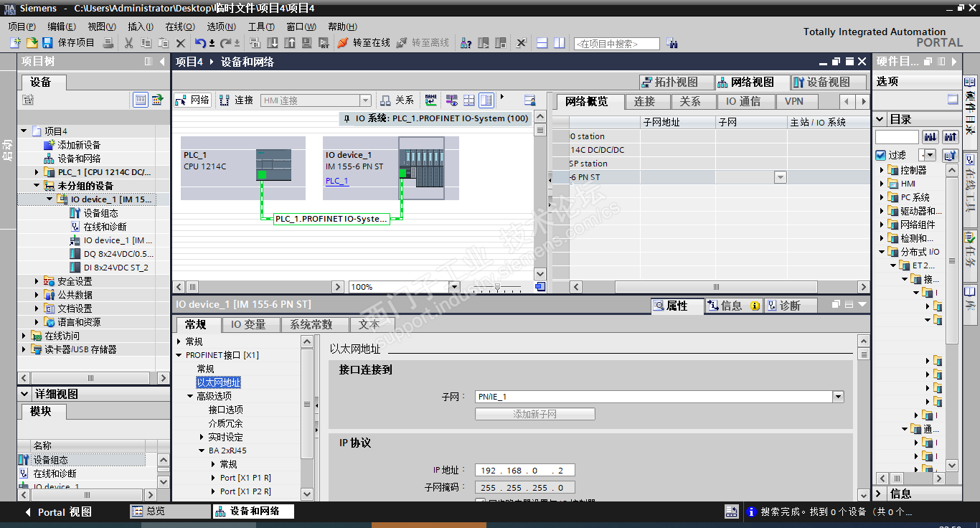Screen dimensions: 980x528
Task: Click the 添加新子网 button
Action: coord(535,414)
